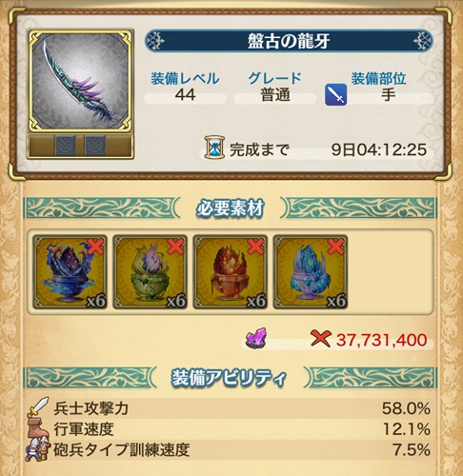The height and width of the screenshot is (476, 463).
Task: Tap the first gem socket under the weapon
Action: (65, 146)
